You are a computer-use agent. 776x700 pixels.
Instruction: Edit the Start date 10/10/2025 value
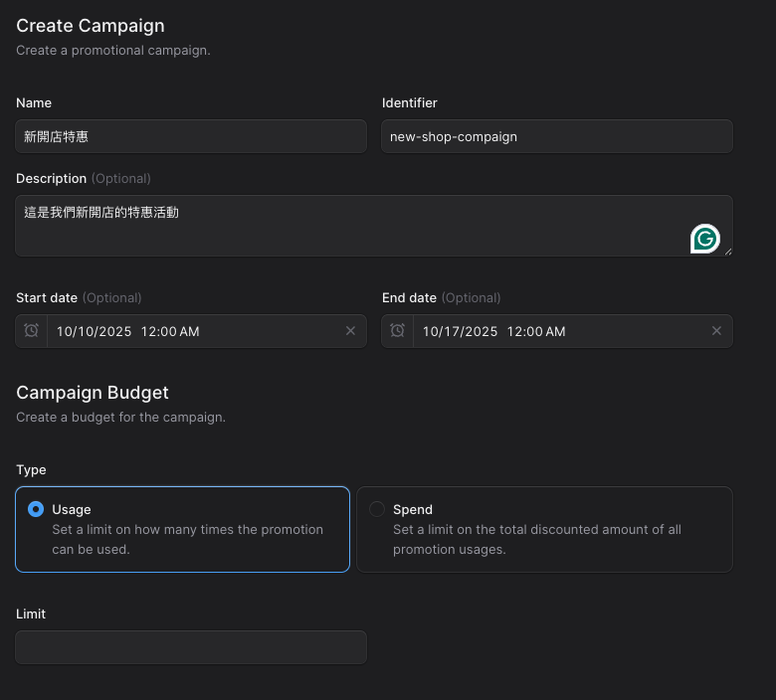click(94, 331)
